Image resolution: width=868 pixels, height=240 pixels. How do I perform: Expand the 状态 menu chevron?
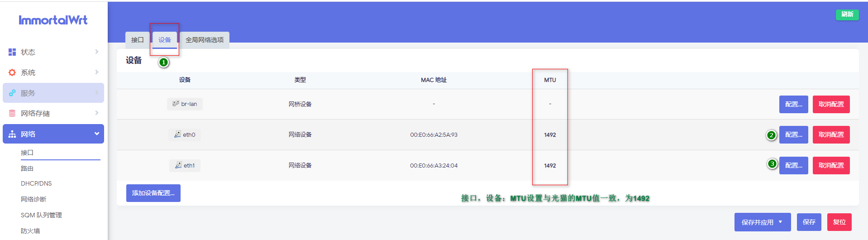point(96,52)
